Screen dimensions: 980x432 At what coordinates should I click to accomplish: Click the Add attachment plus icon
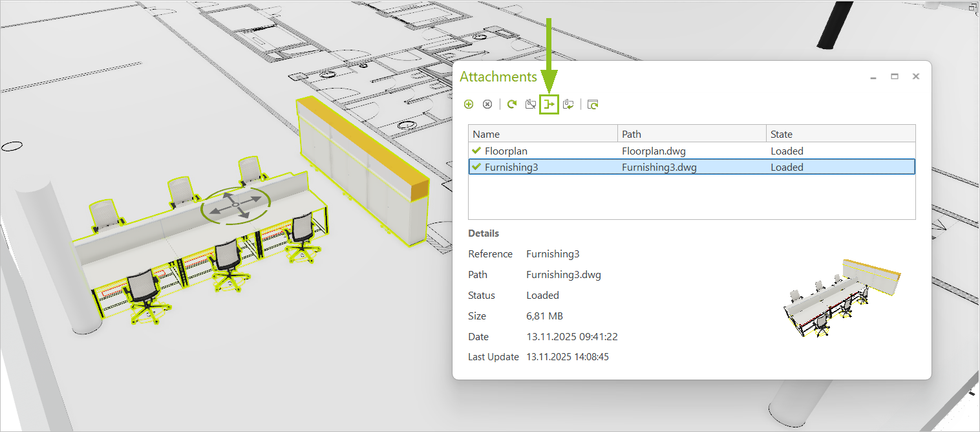(469, 103)
